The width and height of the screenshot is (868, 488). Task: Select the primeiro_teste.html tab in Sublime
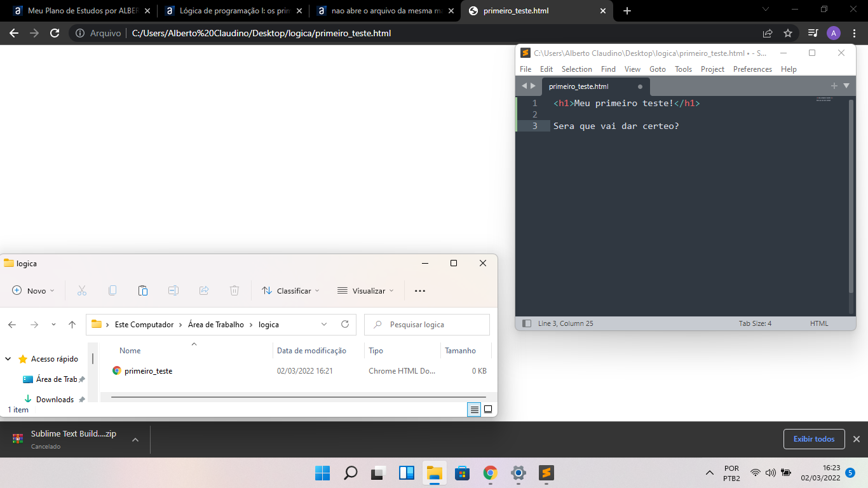pos(595,86)
